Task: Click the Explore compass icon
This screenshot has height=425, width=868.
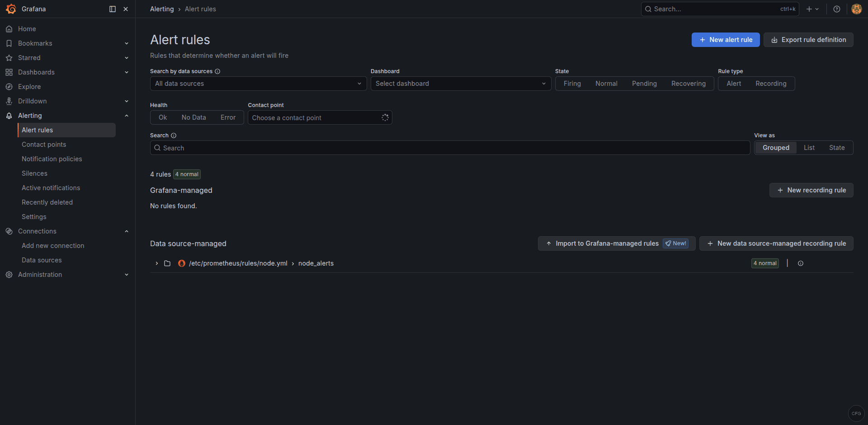Action: pyautogui.click(x=9, y=86)
